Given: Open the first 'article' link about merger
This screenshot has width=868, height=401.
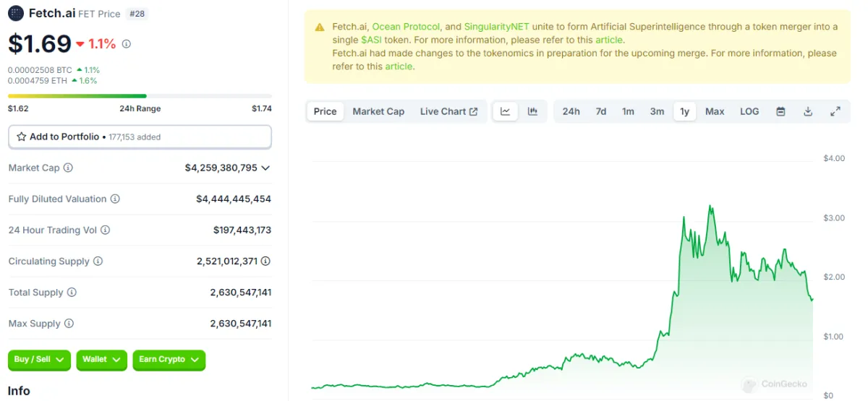Looking at the screenshot, I should pos(608,40).
